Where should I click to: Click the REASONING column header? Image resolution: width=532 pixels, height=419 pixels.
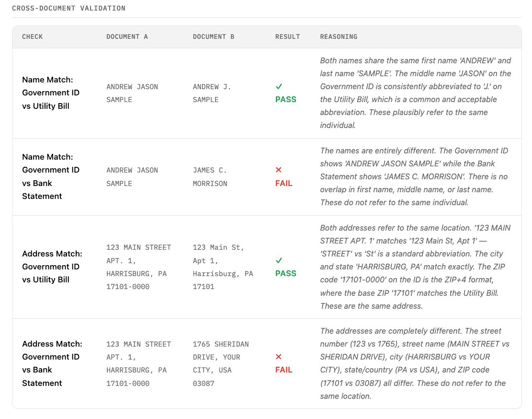click(x=338, y=37)
